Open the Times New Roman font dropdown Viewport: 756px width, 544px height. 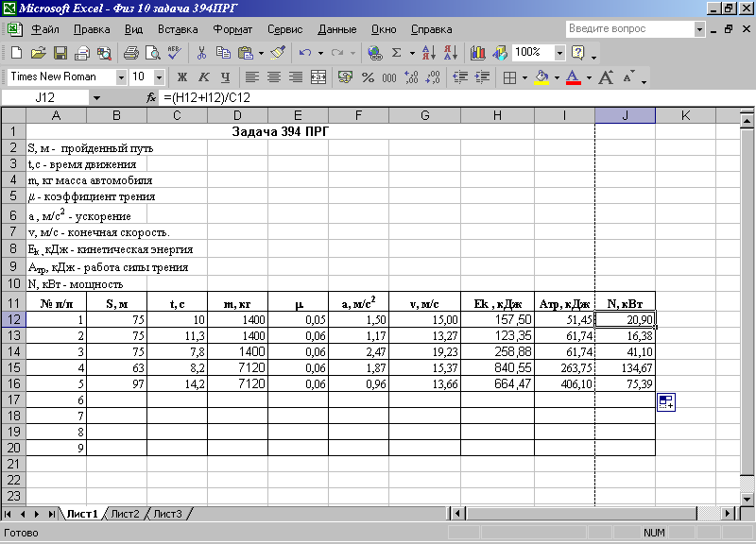(121, 77)
